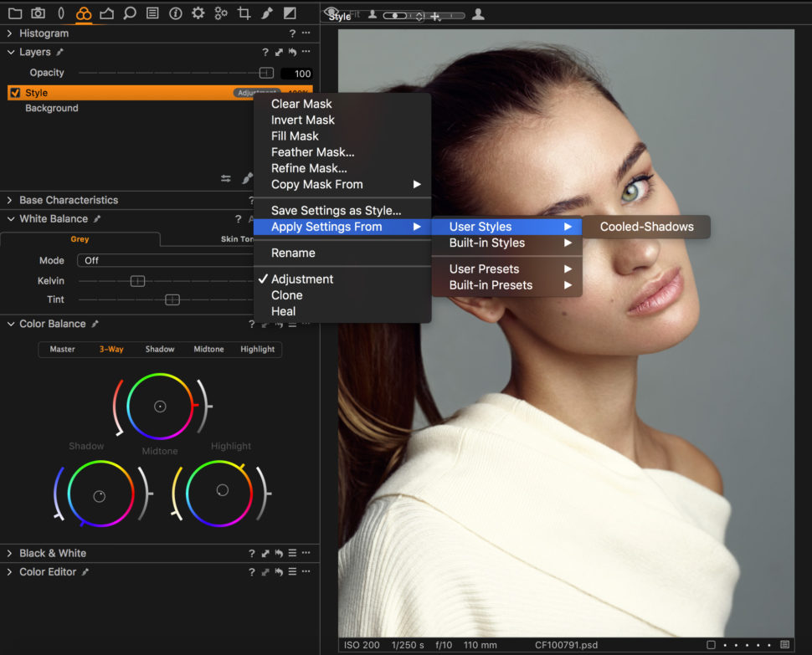Switch to the Highlight tab in Color Balance
This screenshot has height=655, width=812.
click(258, 350)
